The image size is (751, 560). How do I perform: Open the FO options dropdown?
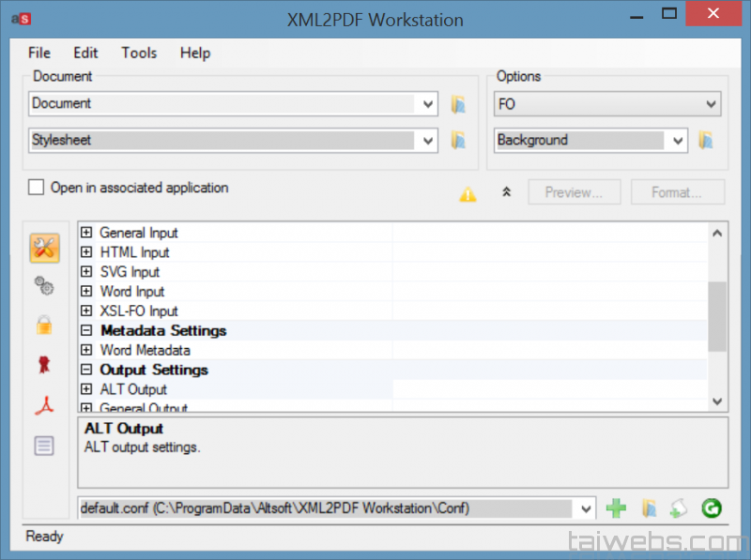click(x=711, y=104)
